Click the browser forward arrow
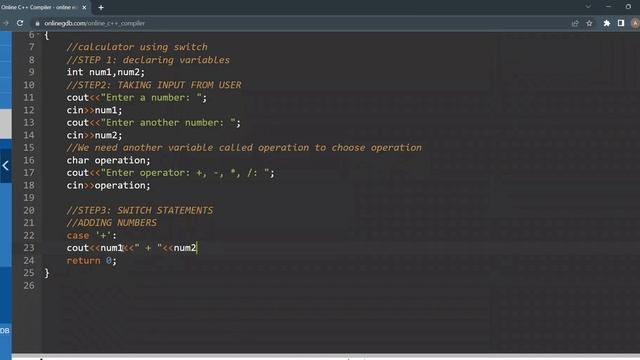Viewport: 640px width, 360px height. click(6, 23)
